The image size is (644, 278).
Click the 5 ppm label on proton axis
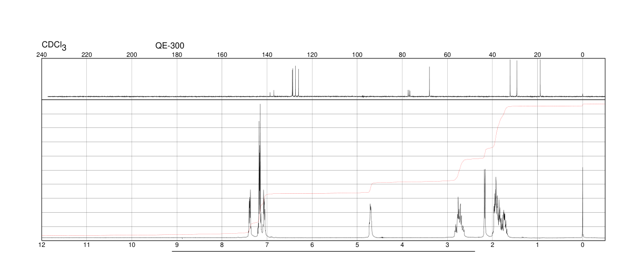point(357,245)
